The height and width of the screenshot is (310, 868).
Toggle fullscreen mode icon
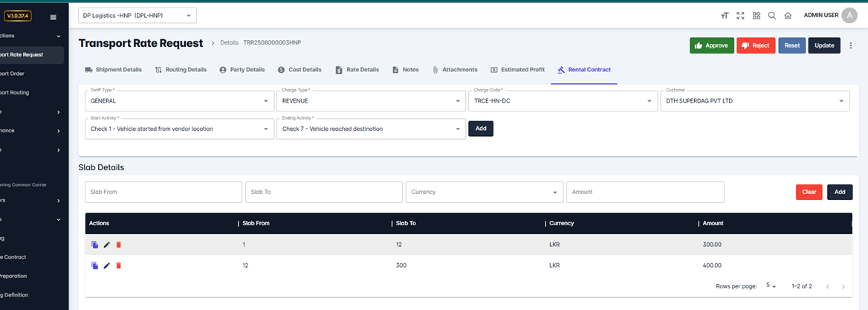(740, 16)
